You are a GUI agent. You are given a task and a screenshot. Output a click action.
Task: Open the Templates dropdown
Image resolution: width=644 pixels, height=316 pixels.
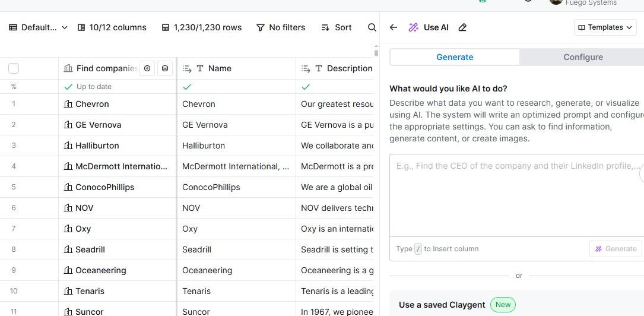pyautogui.click(x=605, y=27)
